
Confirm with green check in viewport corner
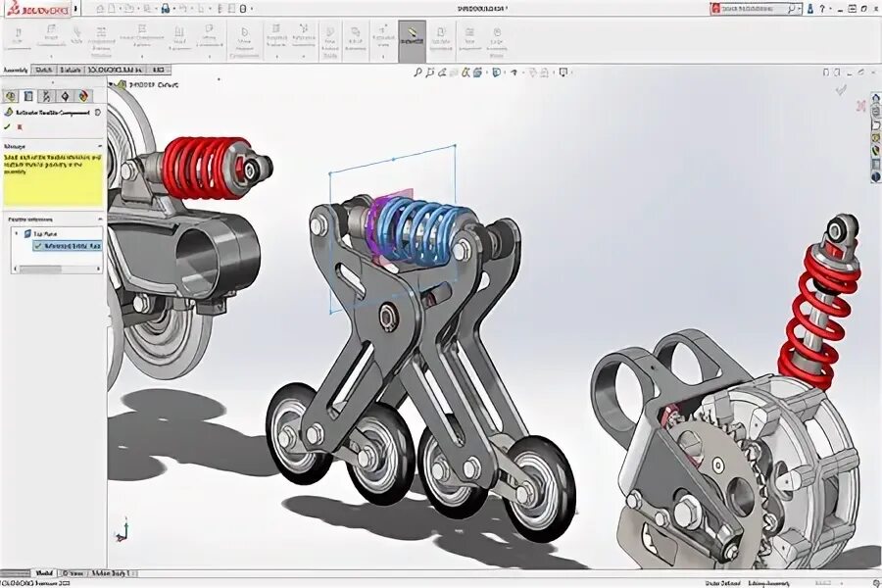click(x=841, y=89)
